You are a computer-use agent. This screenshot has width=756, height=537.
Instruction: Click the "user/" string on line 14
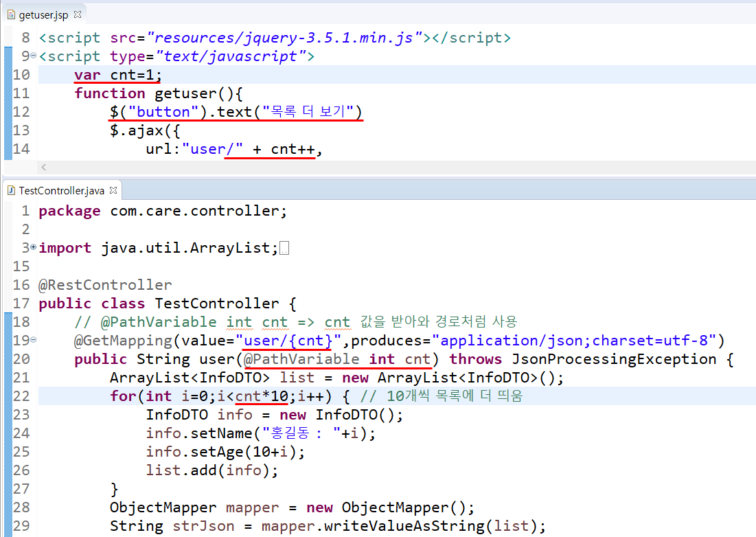click(213, 149)
